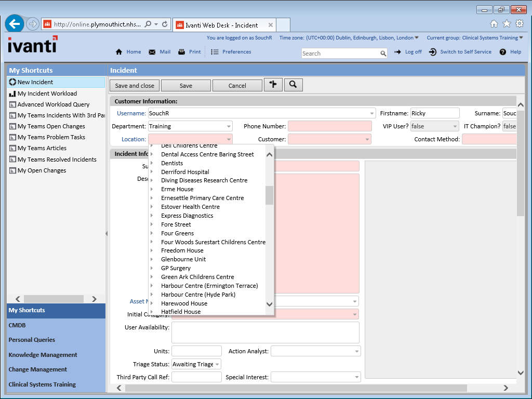Select Harewood House location
Viewport: 532px width, 399px height.
(x=184, y=303)
